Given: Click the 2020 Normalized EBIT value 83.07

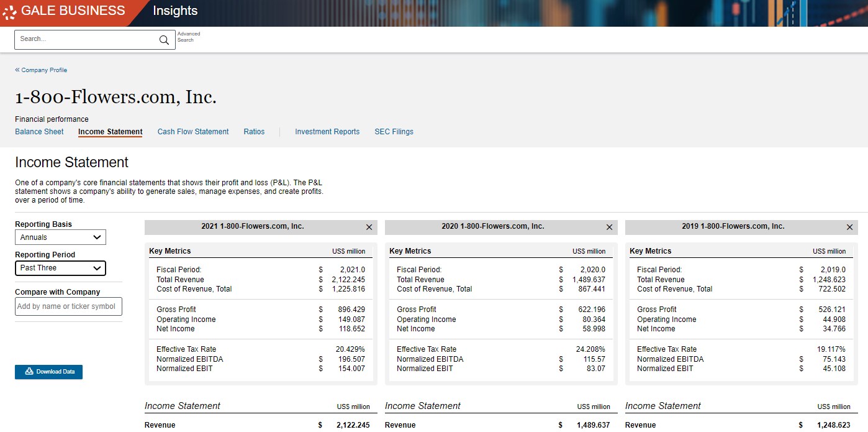Looking at the screenshot, I should pyautogui.click(x=597, y=369).
